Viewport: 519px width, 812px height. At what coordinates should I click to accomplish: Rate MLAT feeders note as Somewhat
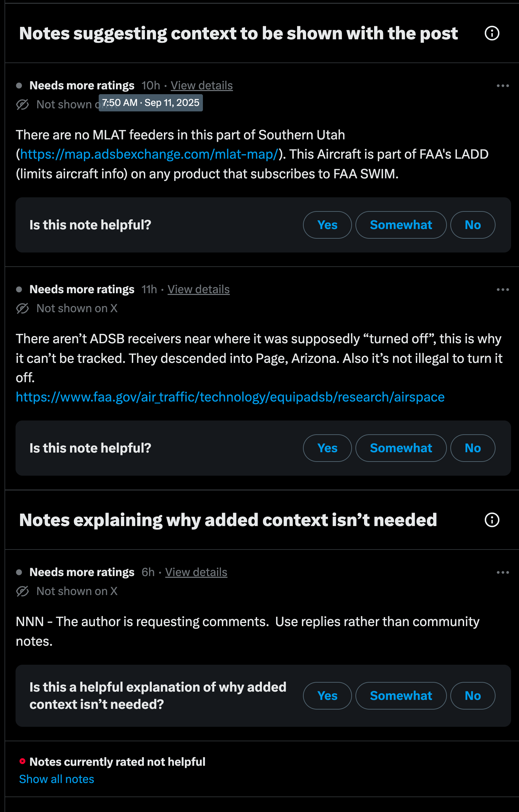(401, 225)
